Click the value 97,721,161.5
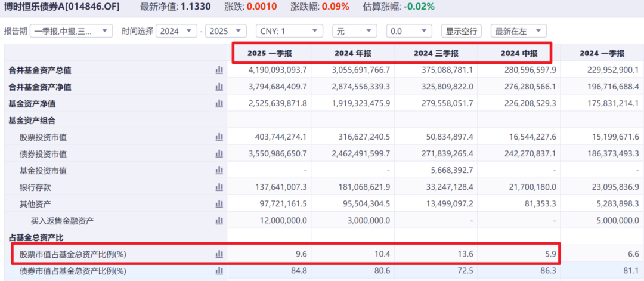Viewport: 644px width, 281px height. (283, 204)
